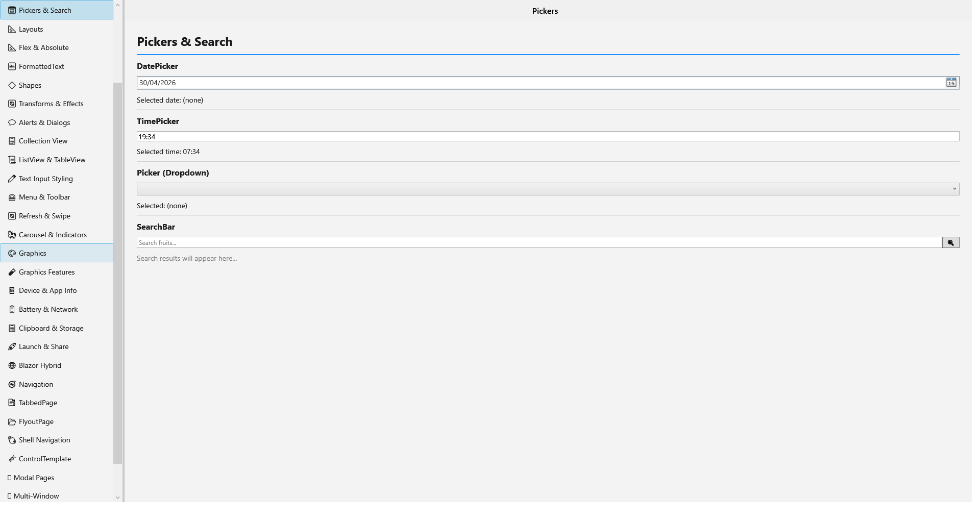Image resolution: width=980 pixels, height=522 pixels.
Task: Click the Text Input Styling pencil icon
Action: 12,179
